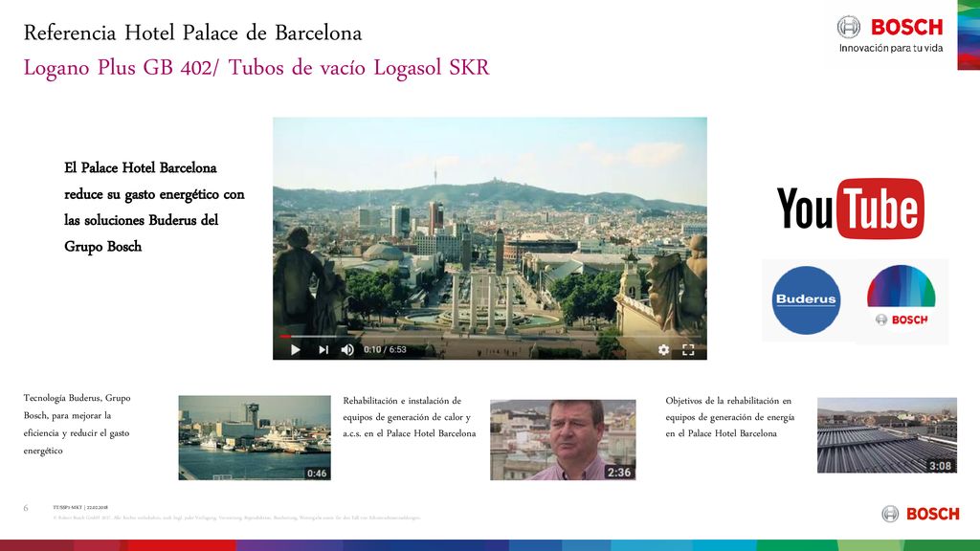
Task: Mute the video volume icon
Action: point(347,350)
